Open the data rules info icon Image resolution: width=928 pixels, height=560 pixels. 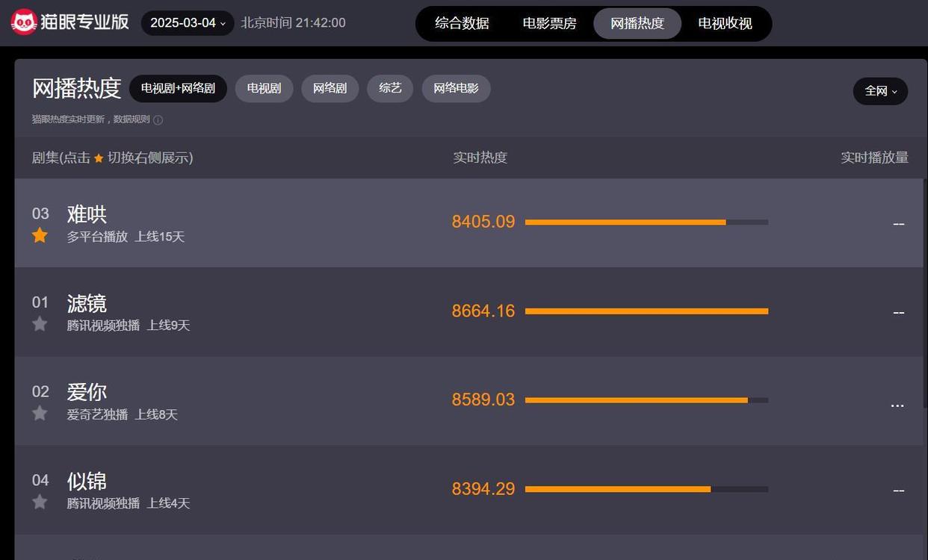[x=158, y=119]
